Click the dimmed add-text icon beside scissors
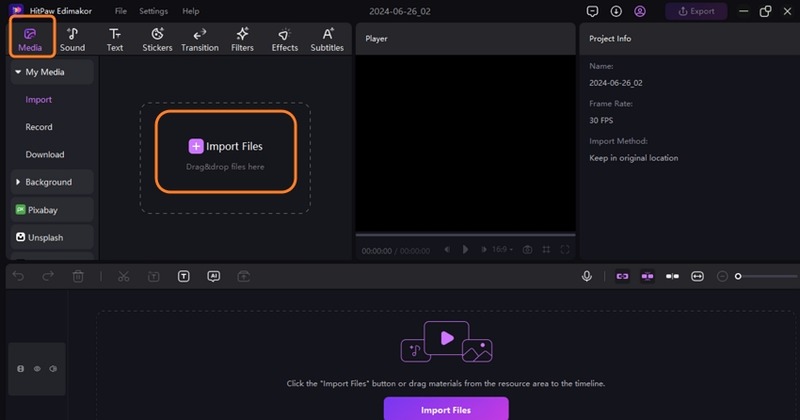This screenshot has height=420, width=800. coord(154,276)
